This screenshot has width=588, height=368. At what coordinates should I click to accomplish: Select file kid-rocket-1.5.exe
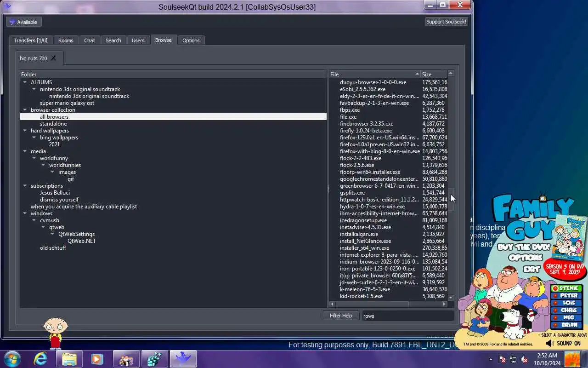coord(361,296)
